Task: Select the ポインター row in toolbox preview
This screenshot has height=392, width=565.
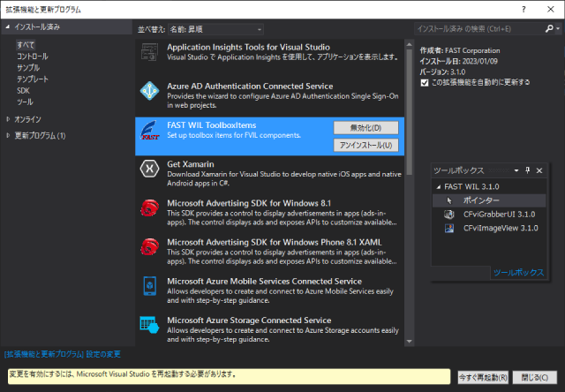Action: (x=489, y=200)
